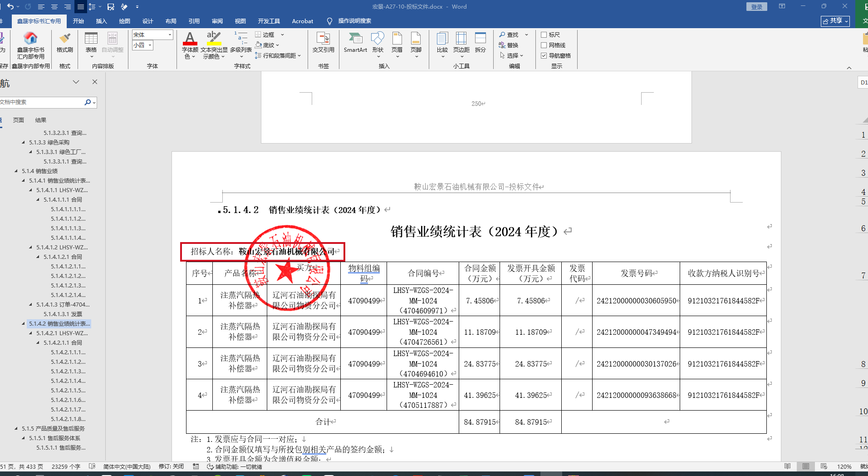This screenshot has height=476, width=868.
Task: Open the 宋体 font name dropdown
Action: pos(170,35)
